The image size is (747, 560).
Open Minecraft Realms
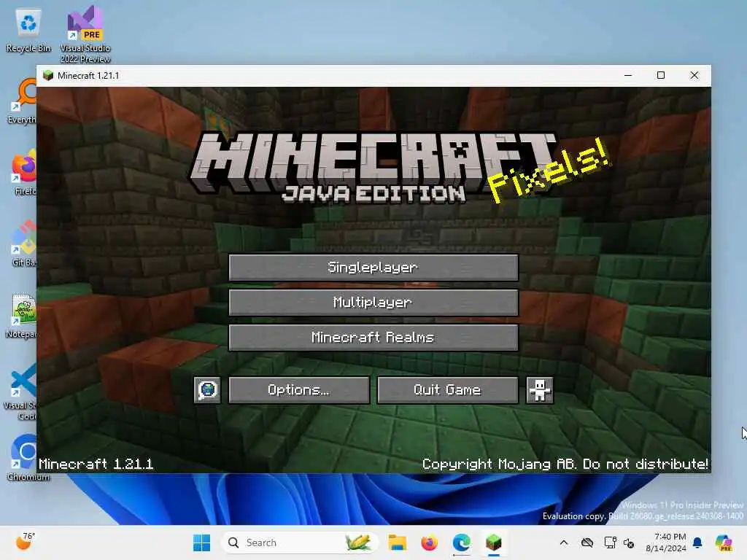click(373, 338)
